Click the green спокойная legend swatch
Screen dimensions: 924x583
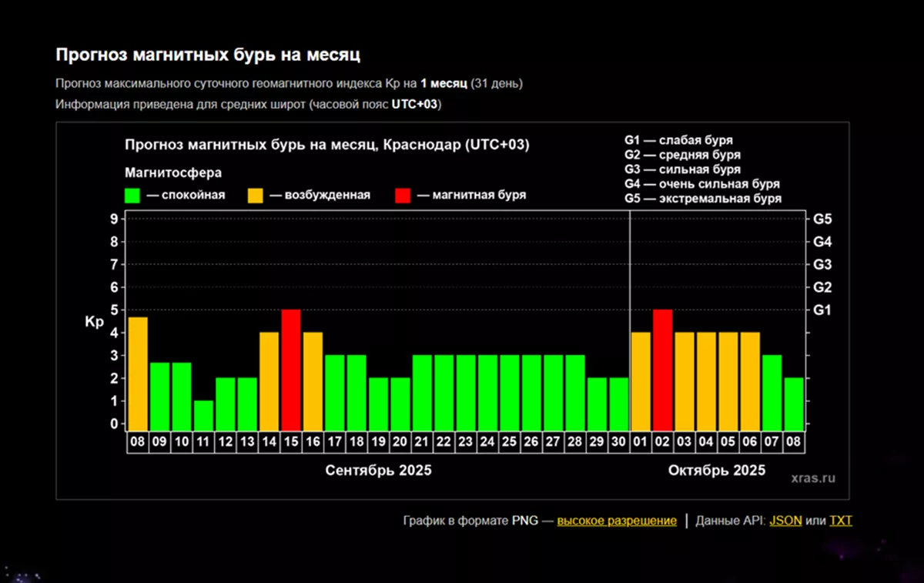click(x=133, y=195)
